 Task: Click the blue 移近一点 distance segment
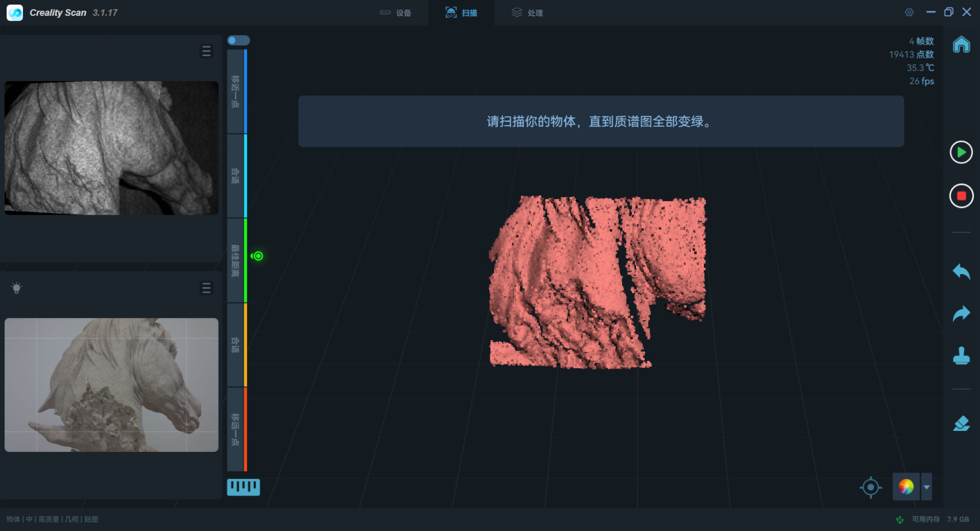(237, 92)
